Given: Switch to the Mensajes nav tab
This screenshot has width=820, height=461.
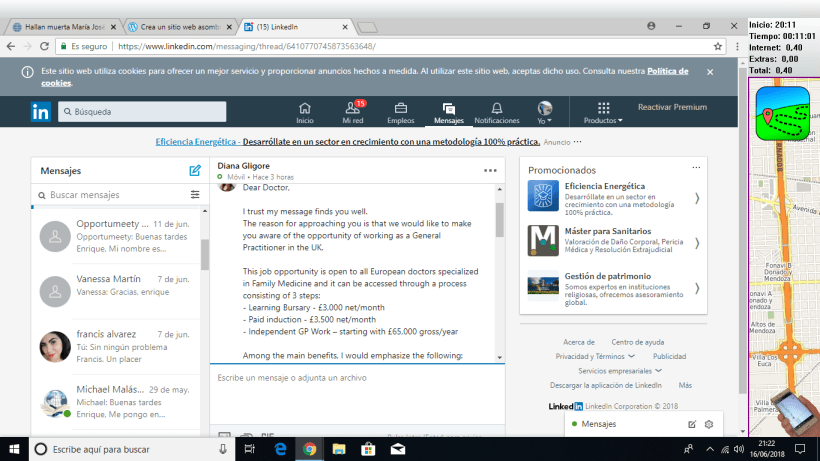Looking at the screenshot, I should tap(449, 112).
